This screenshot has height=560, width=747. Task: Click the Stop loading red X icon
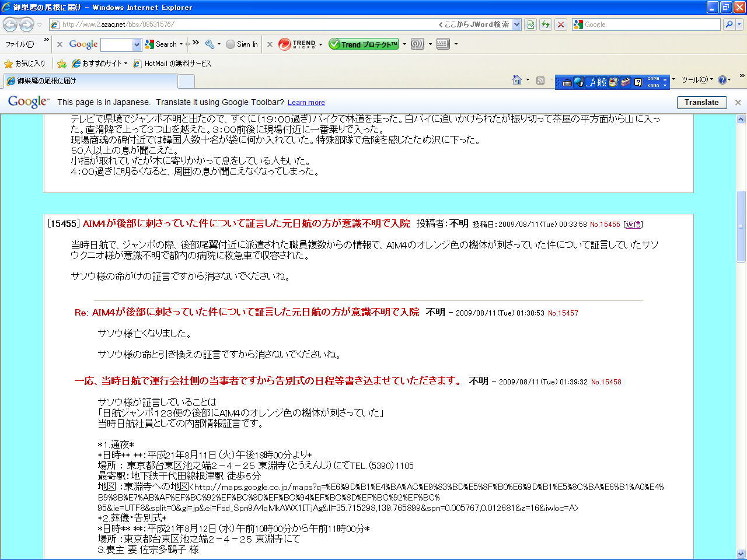(x=561, y=24)
